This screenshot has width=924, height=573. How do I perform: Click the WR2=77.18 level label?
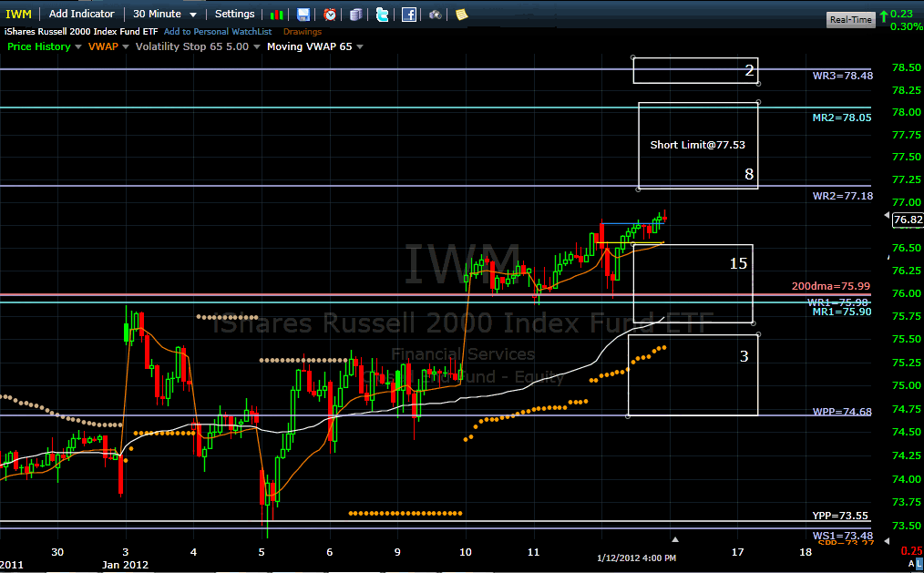coord(843,196)
